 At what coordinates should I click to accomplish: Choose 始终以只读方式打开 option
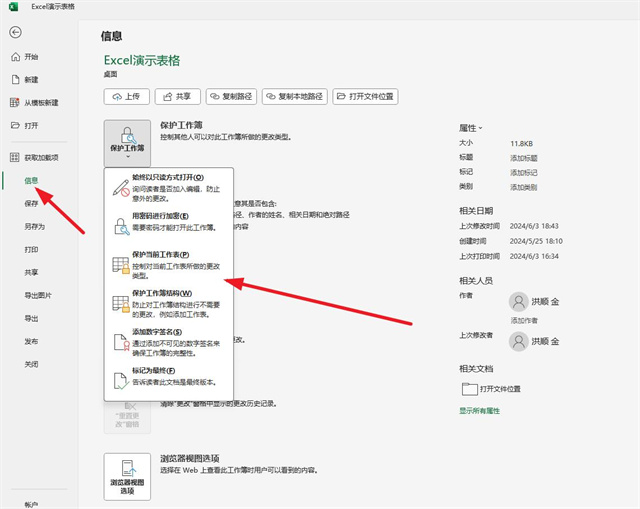(168, 188)
